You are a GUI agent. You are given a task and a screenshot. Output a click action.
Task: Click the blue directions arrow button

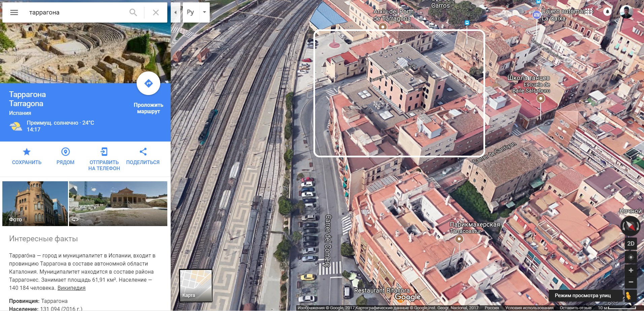pos(148,83)
